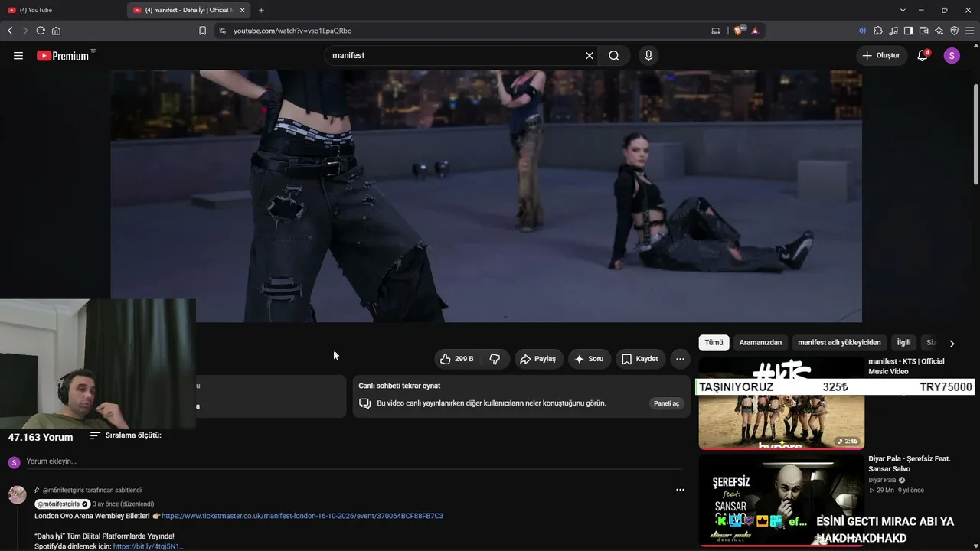This screenshot has height=551, width=980.
Task: Open the pinned comment's options menu
Action: pos(680,490)
